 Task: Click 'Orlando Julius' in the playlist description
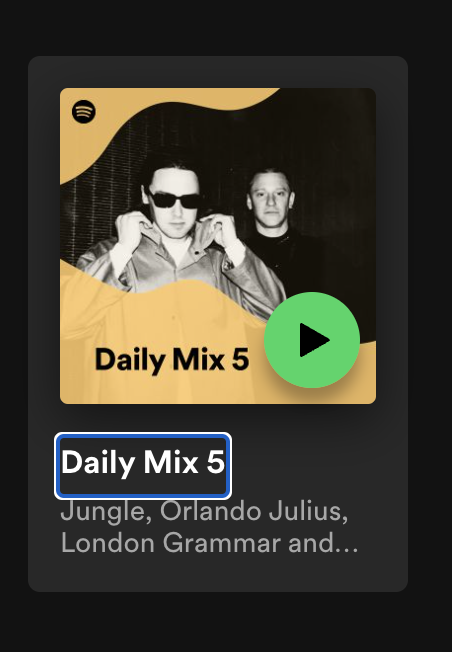click(x=251, y=511)
